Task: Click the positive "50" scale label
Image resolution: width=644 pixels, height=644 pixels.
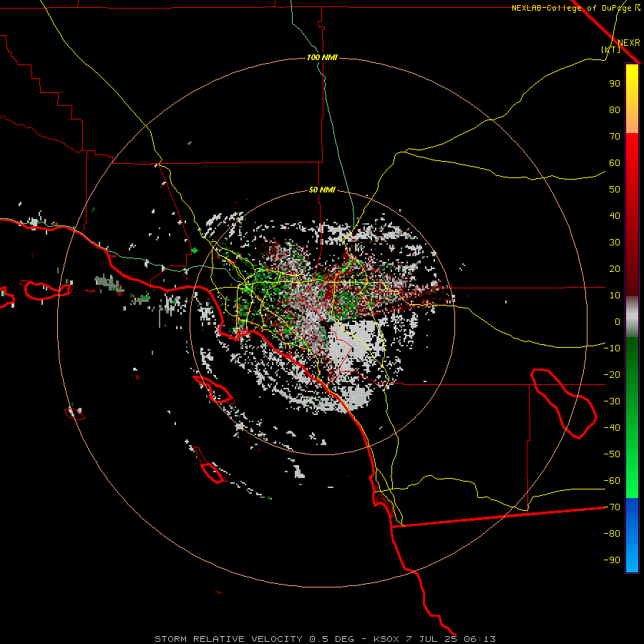Action: point(615,190)
